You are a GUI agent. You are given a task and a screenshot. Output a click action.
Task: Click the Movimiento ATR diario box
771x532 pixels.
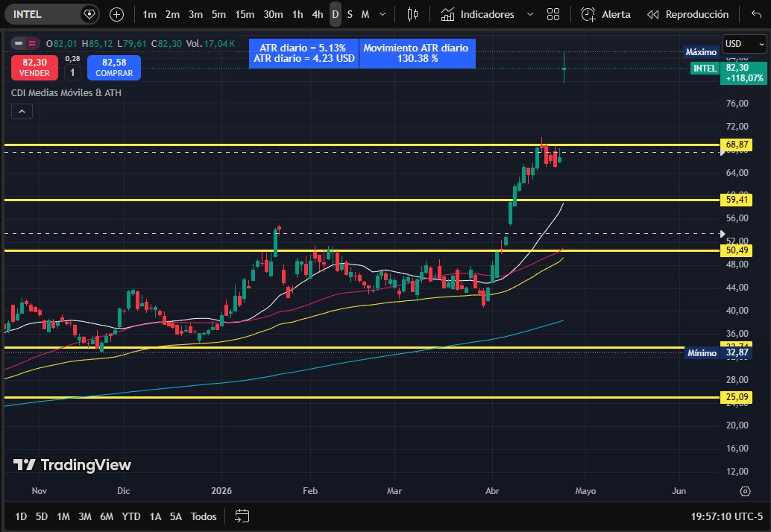click(x=418, y=53)
